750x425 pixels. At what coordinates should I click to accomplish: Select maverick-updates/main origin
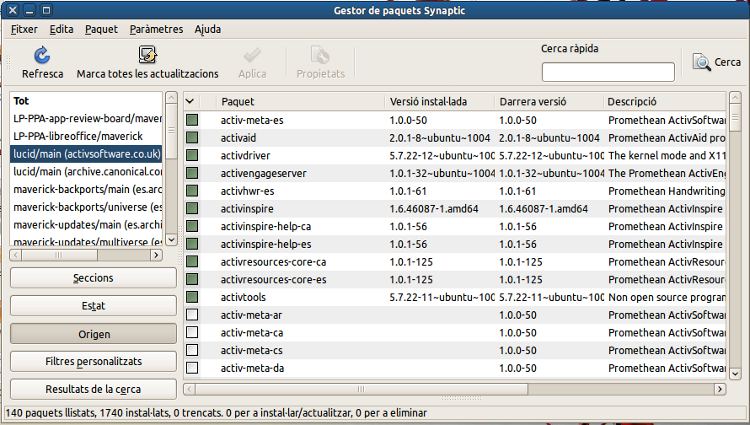(x=86, y=225)
